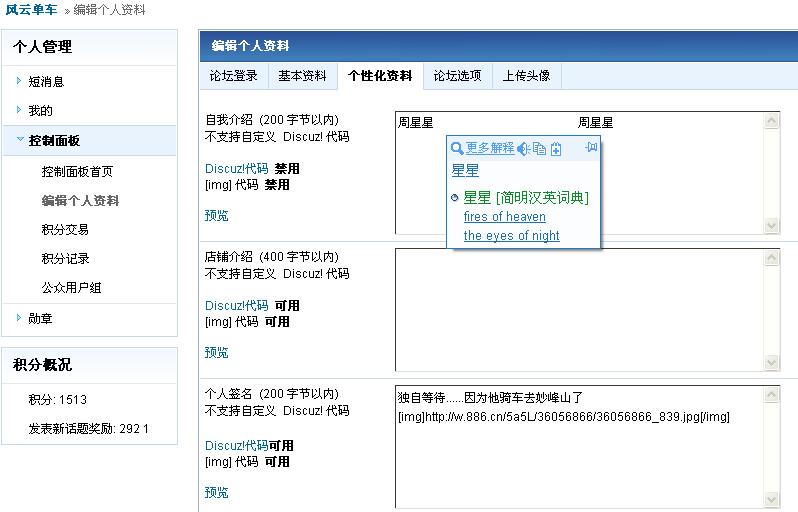798x512 pixels.
Task: Play pronunciation with the speaker icon
Action: 522,149
